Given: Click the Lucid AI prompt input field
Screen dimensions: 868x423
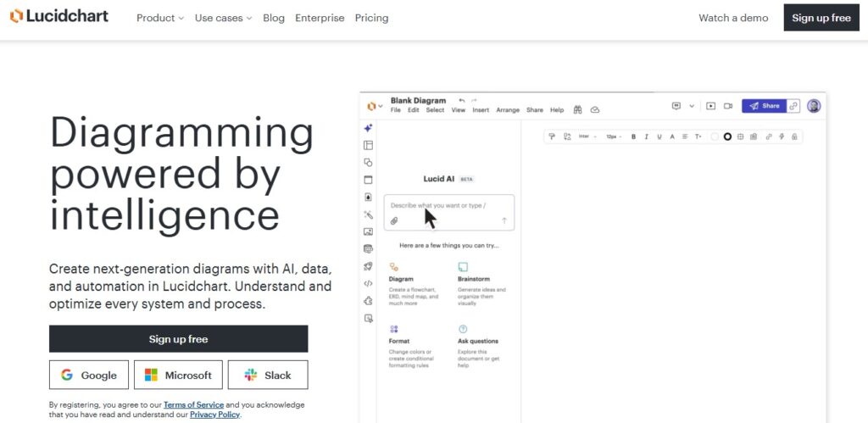Looking at the screenshot, I should click(x=448, y=206).
